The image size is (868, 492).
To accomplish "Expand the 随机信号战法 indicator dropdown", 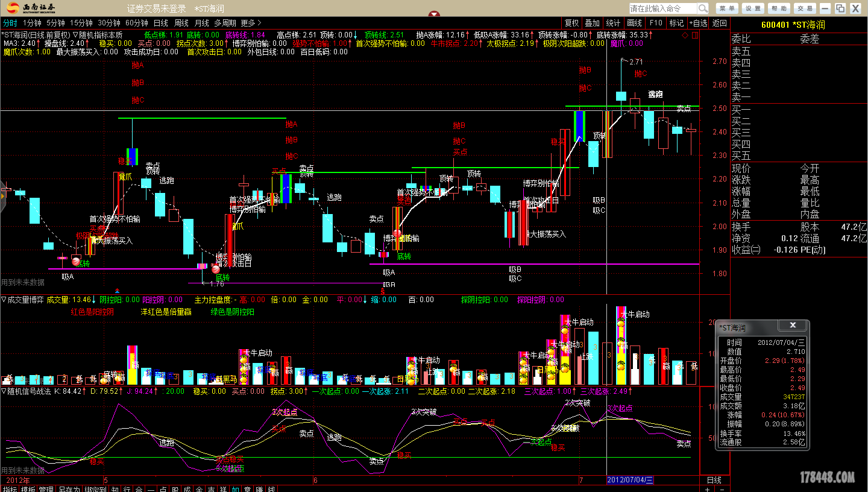I will point(4,391).
